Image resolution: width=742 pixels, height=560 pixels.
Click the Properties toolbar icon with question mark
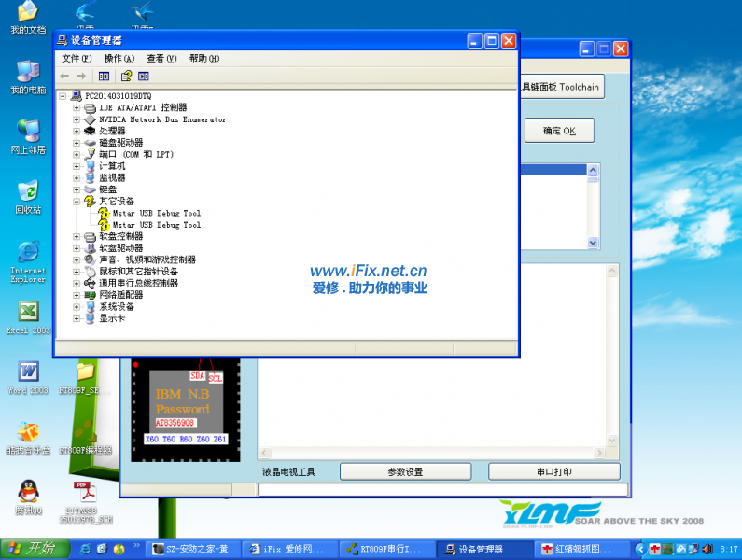coord(126,76)
